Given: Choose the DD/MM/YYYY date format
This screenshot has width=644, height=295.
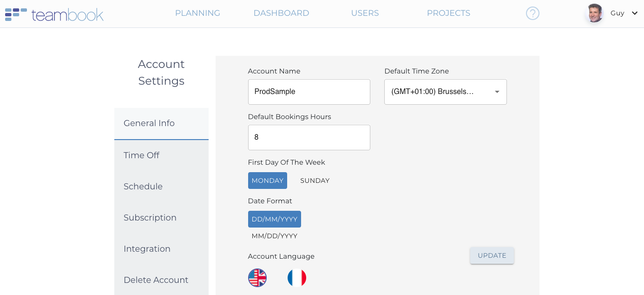Looking at the screenshot, I should [275, 219].
